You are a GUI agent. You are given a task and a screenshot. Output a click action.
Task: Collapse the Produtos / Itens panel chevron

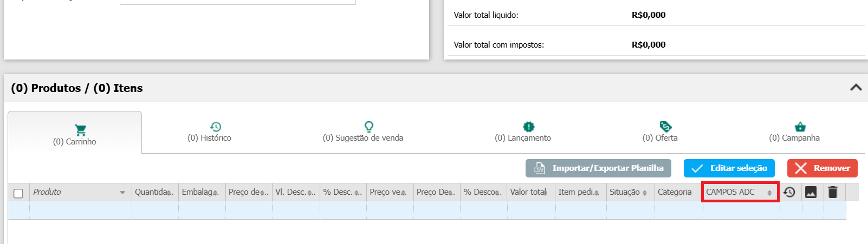coord(856,87)
